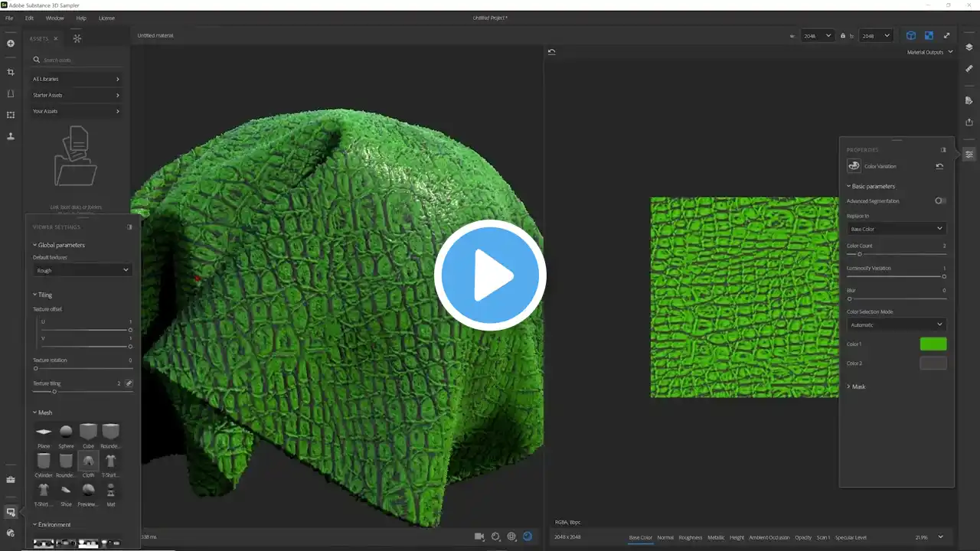980x551 pixels.
Task: Toggle the 3D view cube icon
Action: pos(910,35)
